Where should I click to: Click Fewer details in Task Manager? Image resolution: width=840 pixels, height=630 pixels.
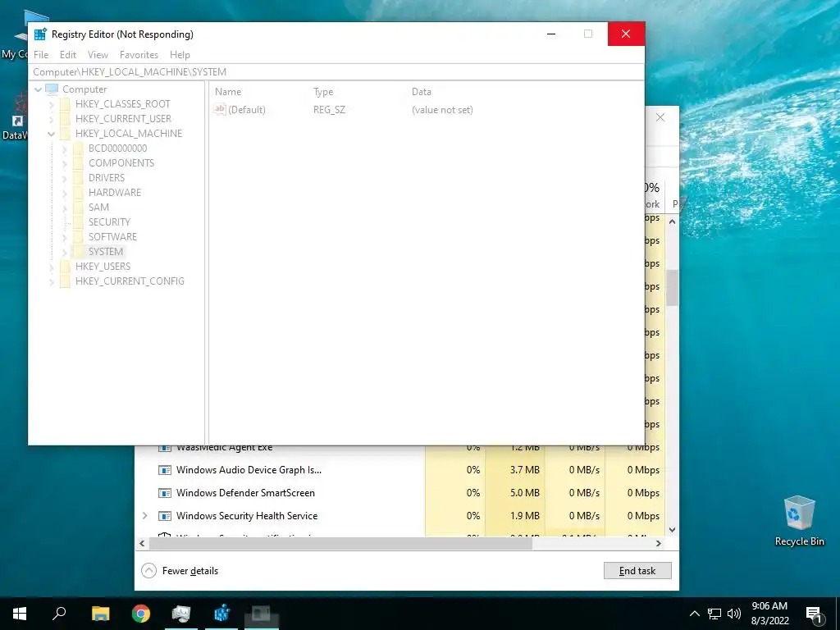[180, 571]
